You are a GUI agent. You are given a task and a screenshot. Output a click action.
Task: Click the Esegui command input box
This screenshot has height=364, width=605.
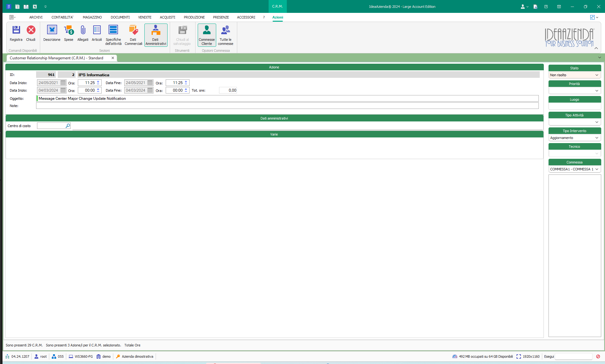[x=574, y=356]
